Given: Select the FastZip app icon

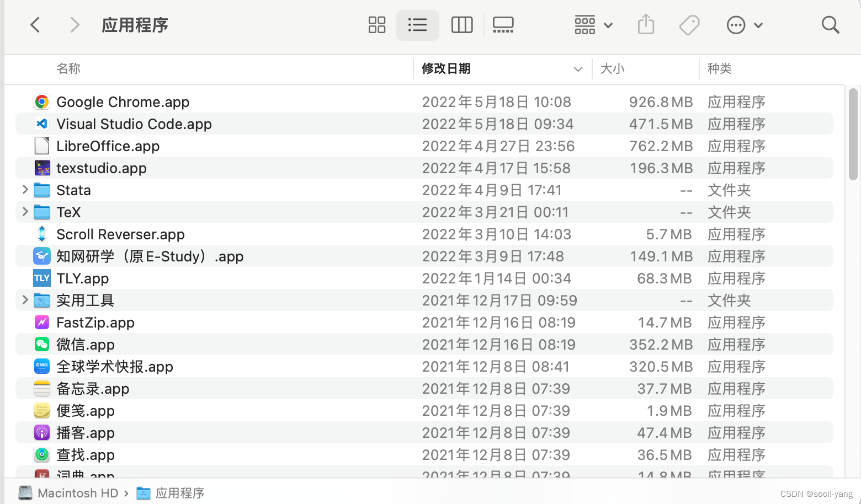Looking at the screenshot, I should 42,323.
